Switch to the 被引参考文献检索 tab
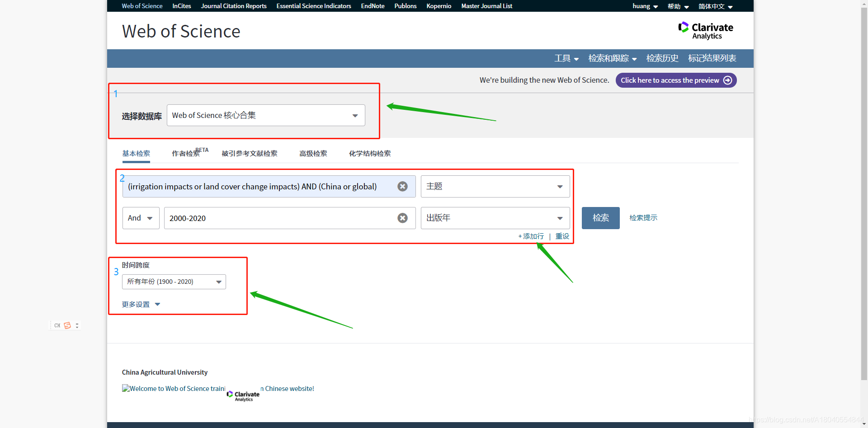Viewport: 868px width, 428px height. point(250,154)
